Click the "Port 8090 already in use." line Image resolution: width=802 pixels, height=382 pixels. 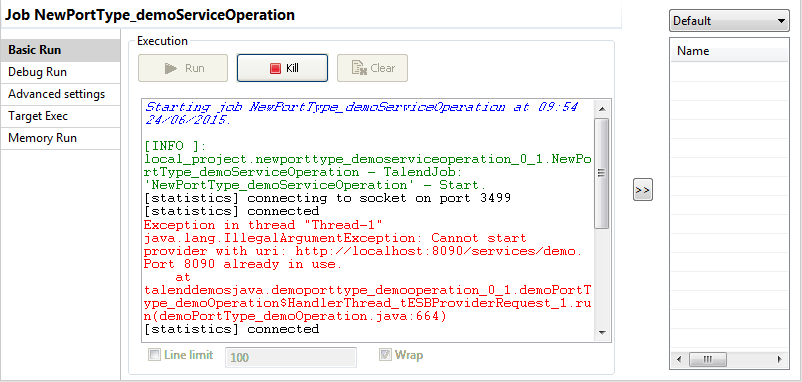[242, 264]
